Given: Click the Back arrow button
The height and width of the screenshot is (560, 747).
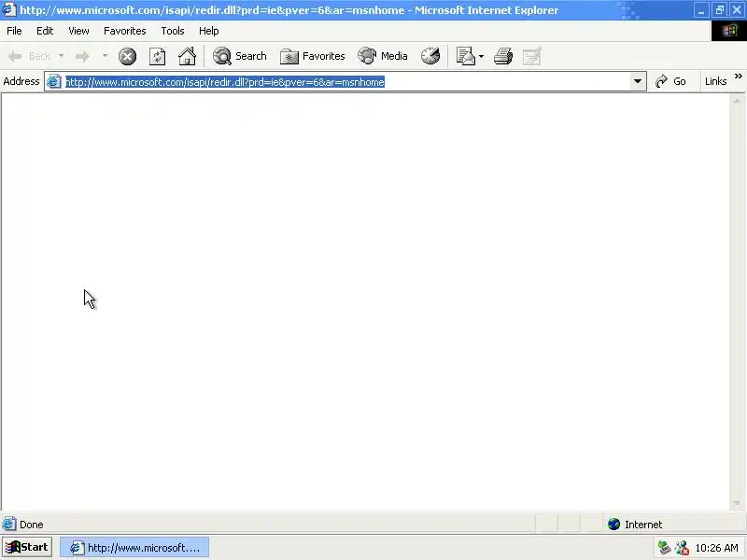Looking at the screenshot, I should 30,56.
